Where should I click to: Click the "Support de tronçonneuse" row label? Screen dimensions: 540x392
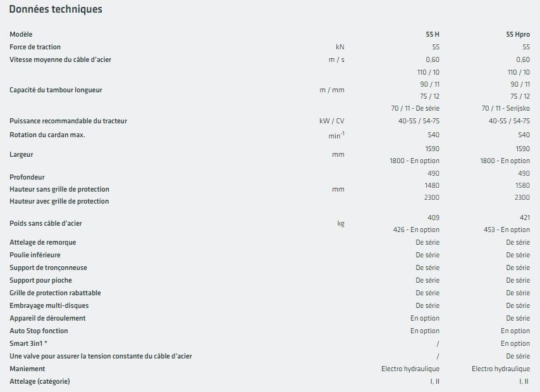pos(49,267)
